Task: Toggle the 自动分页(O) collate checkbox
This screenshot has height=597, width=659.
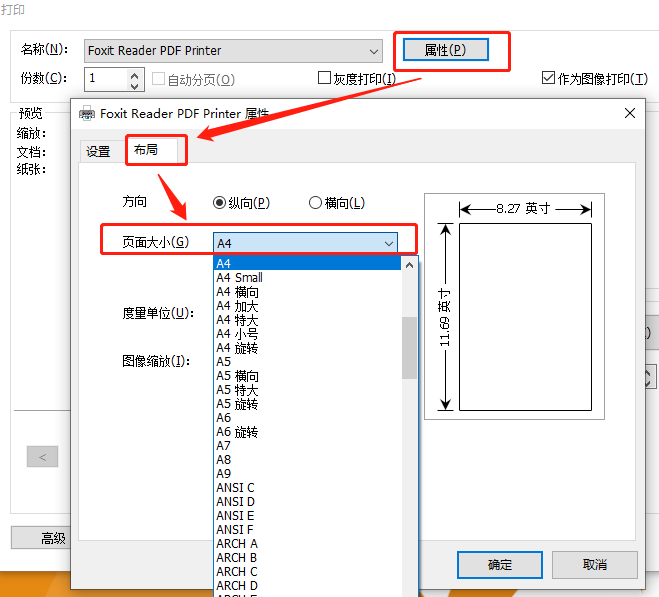Action: point(158,79)
